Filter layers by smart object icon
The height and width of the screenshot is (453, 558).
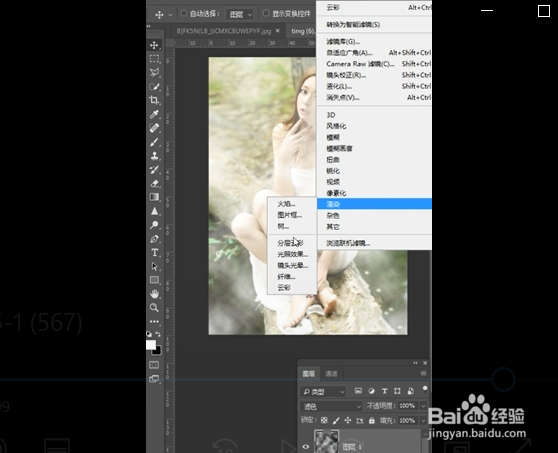(x=410, y=391)
